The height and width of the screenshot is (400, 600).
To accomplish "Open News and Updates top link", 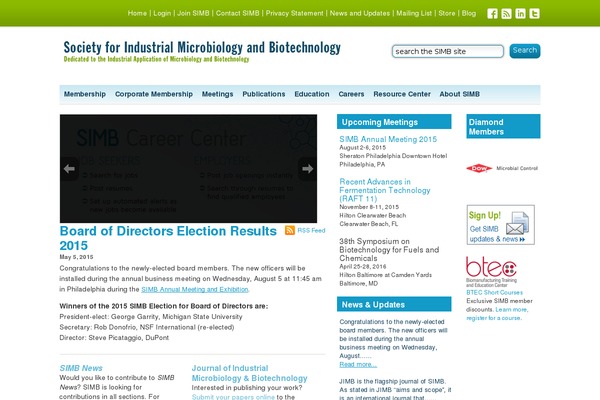I will [x=360, y=13].
